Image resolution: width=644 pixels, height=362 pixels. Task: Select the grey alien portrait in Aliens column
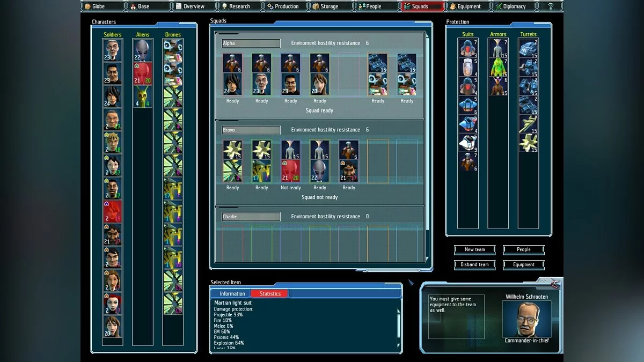tap(142, 50)
